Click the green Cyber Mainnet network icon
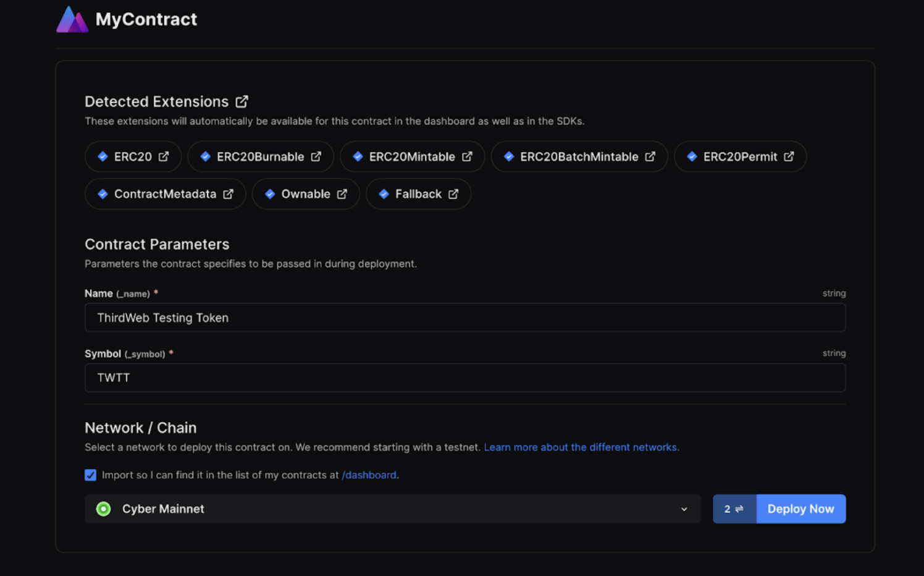 click(104, 509)
